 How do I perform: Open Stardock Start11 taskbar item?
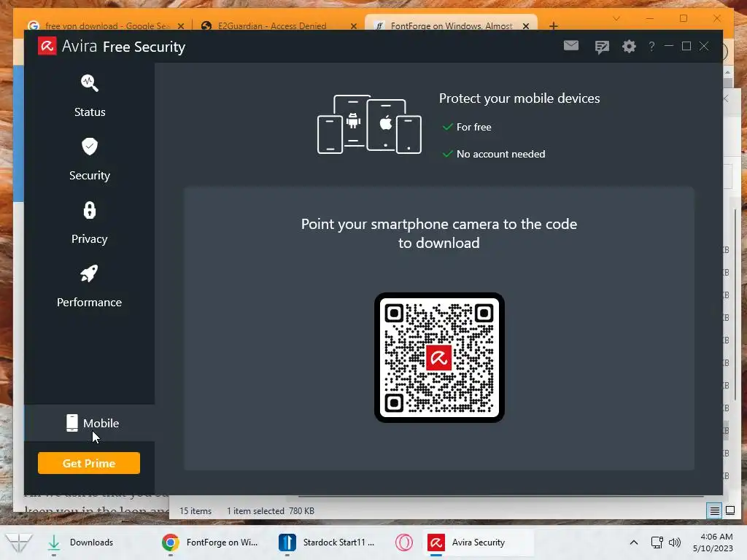pos(327,542)
